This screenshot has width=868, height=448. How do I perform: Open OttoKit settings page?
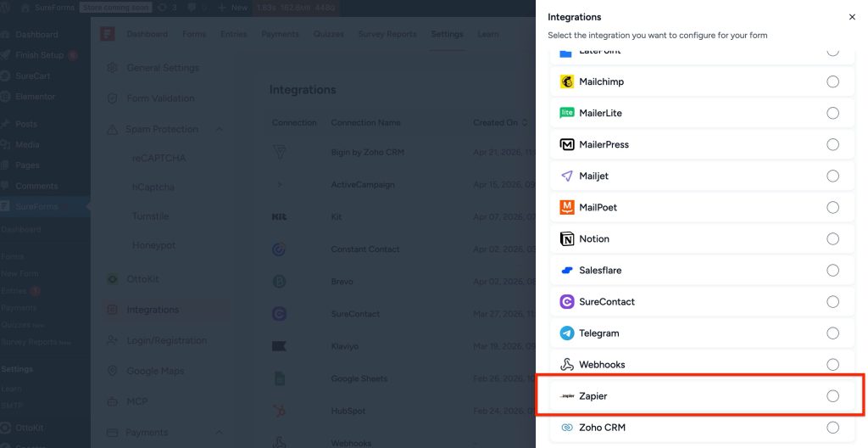click(142, 279)
